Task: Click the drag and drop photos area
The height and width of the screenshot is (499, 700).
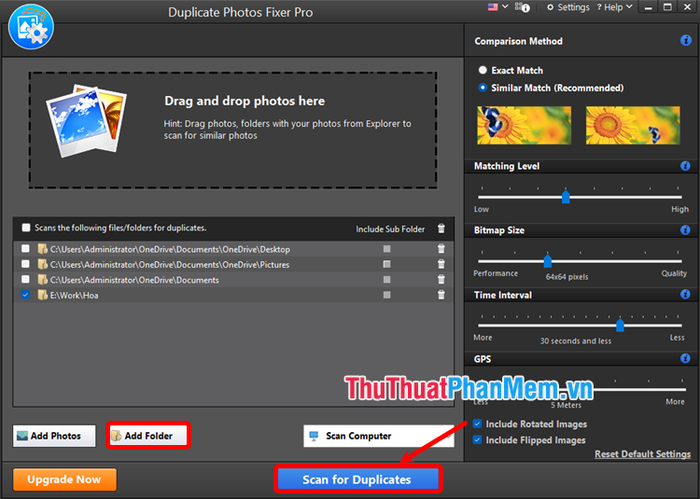Action: tap(233, 130)
